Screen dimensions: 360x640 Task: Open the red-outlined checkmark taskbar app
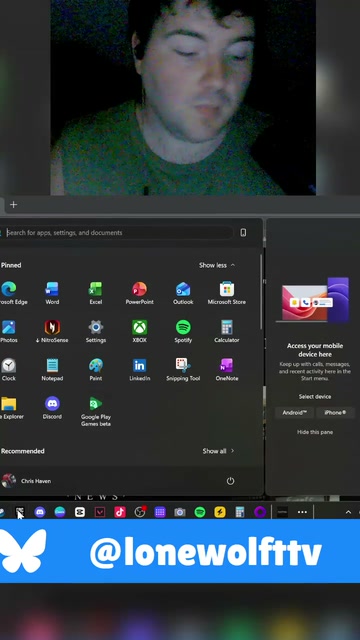(x=100, y=512)
